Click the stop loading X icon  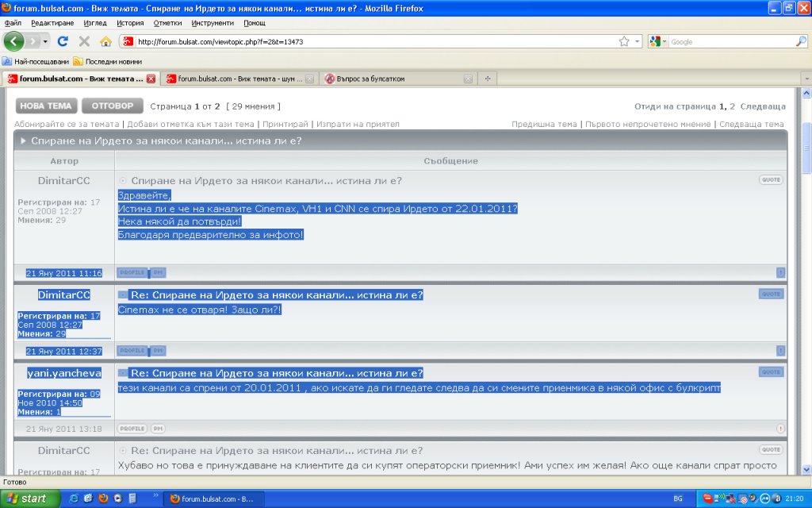(84, 41)
